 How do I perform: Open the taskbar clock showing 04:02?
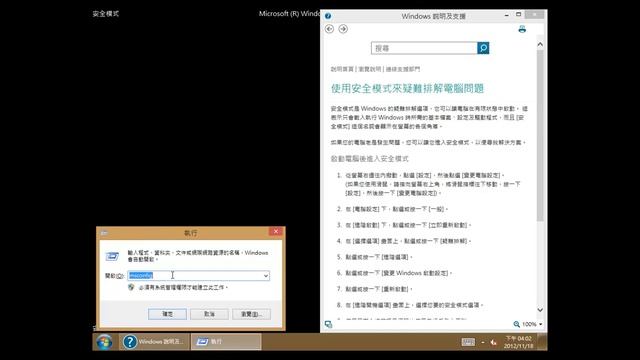pyautogui.click(x=518, y=342)
